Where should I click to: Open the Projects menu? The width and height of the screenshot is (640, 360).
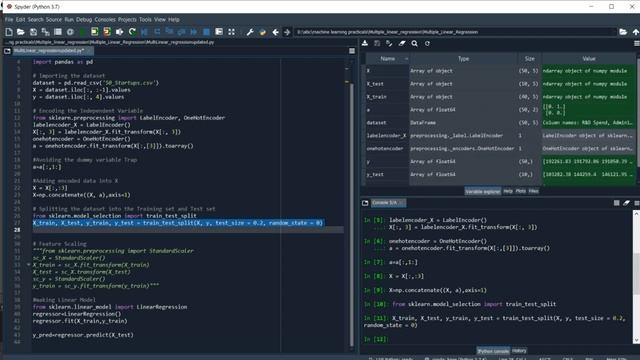(127, 19)
